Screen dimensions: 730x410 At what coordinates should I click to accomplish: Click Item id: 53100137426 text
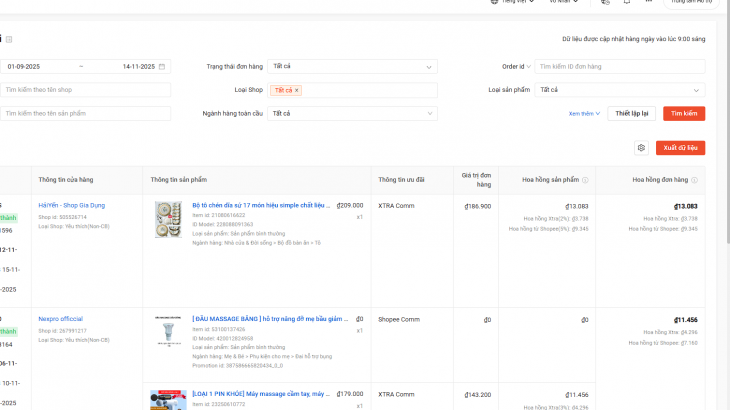click(x=218, y=329)
